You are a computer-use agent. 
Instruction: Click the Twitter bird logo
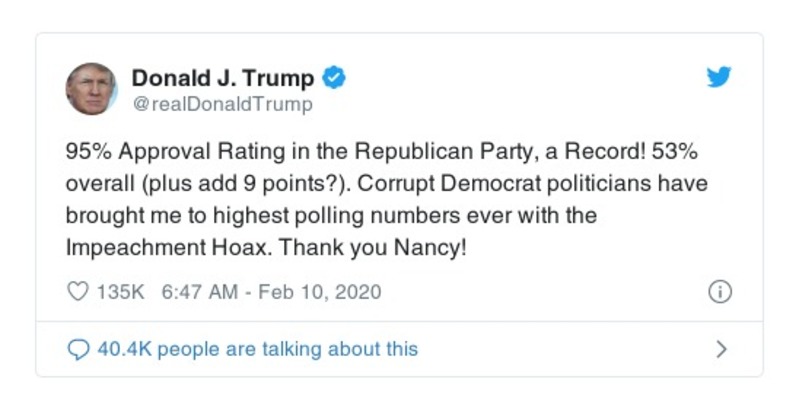pos(719,78)
